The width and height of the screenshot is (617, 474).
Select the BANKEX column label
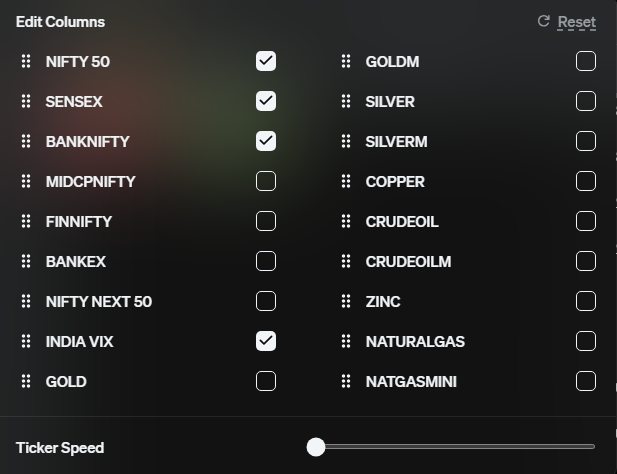tap(76, 262)
